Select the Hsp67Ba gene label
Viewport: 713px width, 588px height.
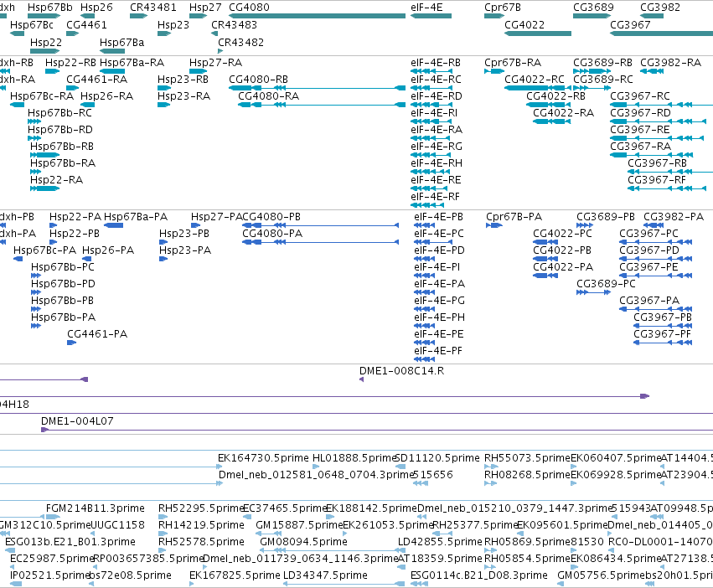[121, 42]
